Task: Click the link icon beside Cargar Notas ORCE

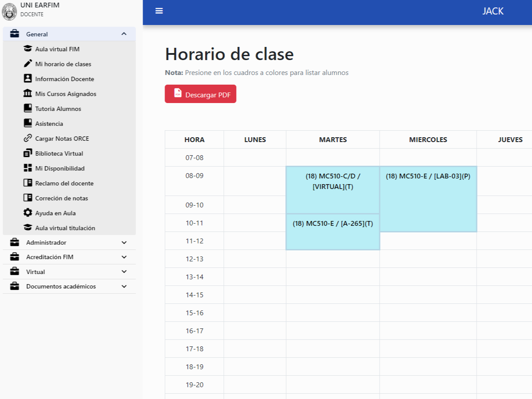Action: (x=27, y=139)
